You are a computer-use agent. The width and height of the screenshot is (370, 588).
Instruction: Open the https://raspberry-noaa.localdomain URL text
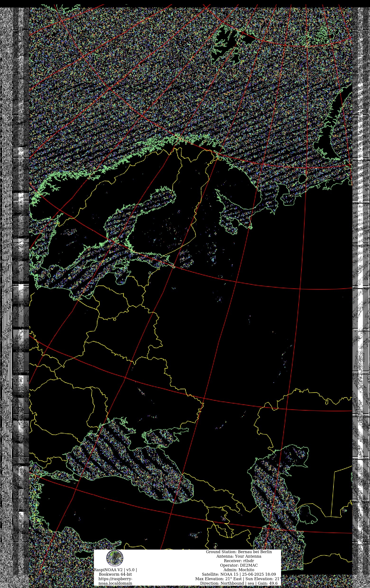pos(115,581)
